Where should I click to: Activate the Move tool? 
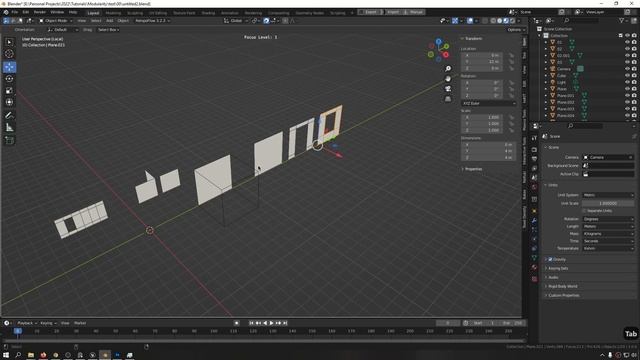click(9, 67)
